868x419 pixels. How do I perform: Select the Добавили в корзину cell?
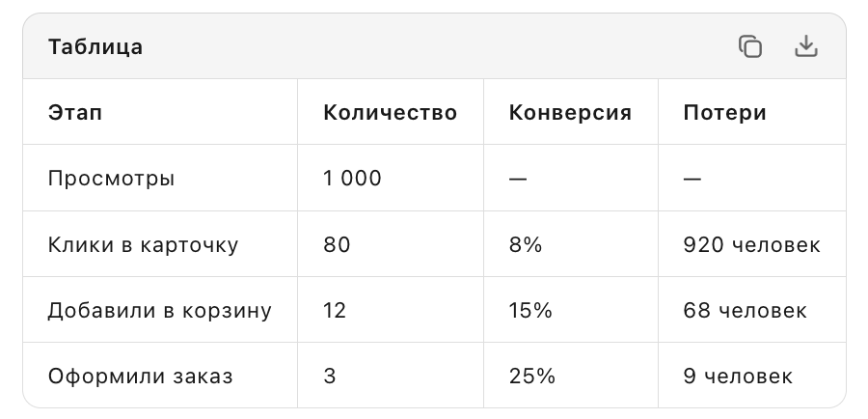click(x=159, y=310)
